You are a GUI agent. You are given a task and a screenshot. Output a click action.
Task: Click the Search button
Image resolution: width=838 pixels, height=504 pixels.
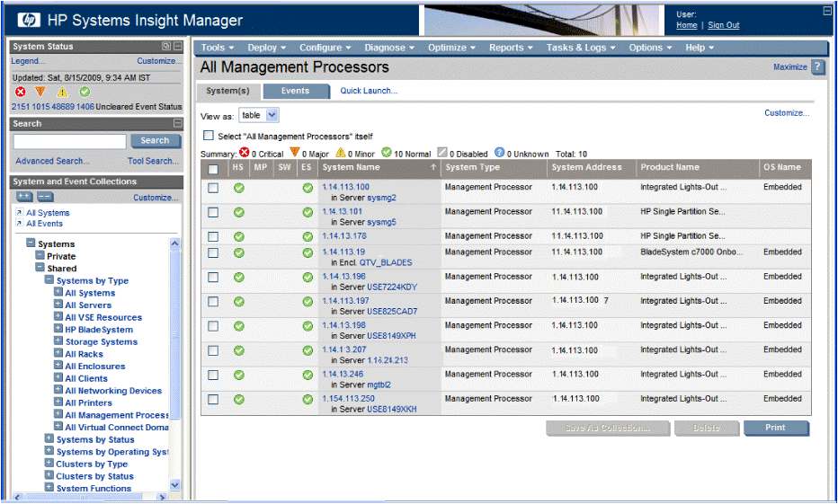point(155,140)
